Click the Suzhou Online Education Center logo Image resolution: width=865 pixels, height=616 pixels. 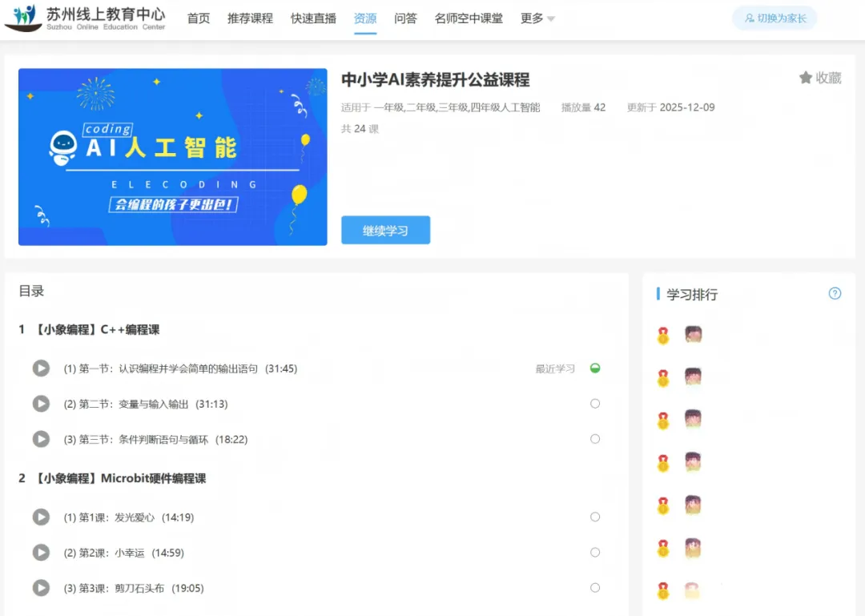86,18
